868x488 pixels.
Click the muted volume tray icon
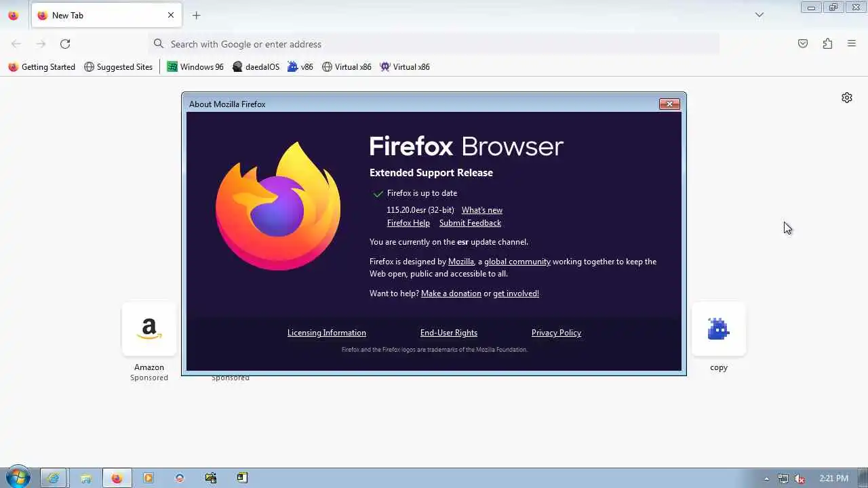800,479
